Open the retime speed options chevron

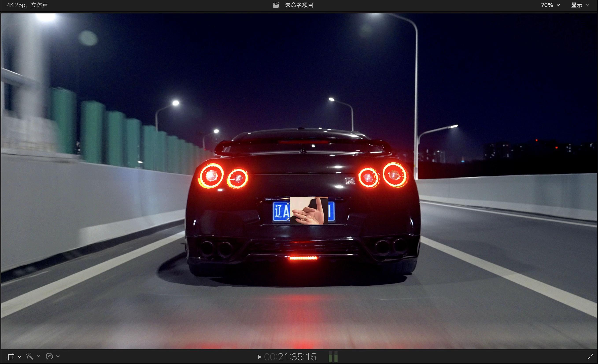58,356
